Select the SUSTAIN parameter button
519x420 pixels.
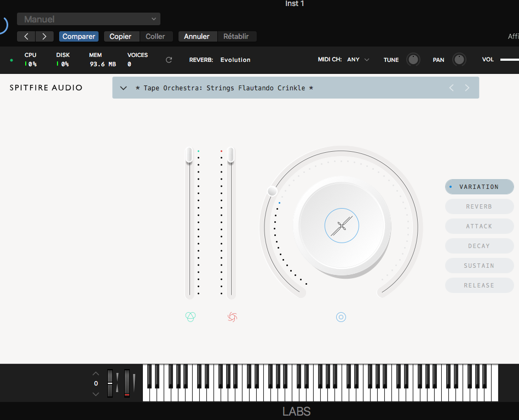click(x=479, y=266)
